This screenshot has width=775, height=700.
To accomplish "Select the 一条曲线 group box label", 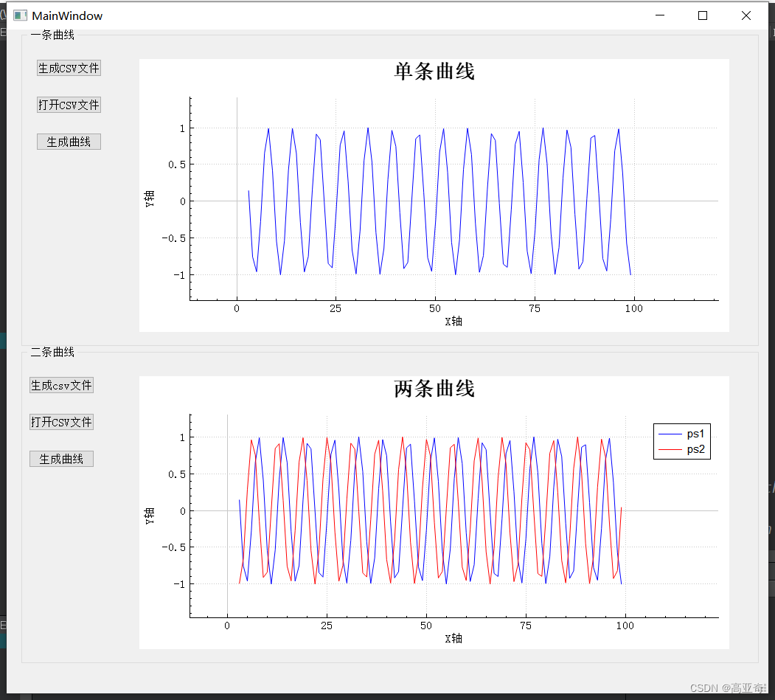I will pos(52,35).
